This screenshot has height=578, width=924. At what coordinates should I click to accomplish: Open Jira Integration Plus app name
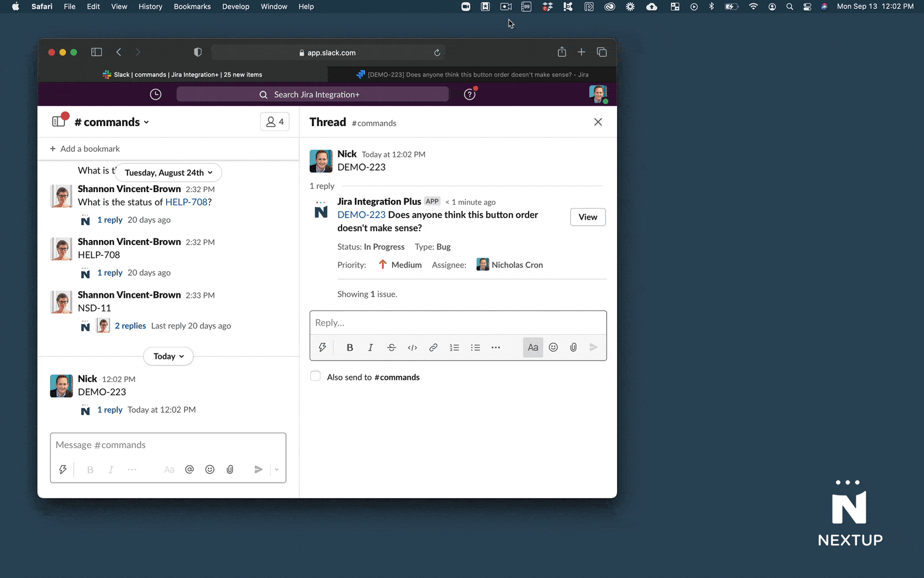point(379,201)
